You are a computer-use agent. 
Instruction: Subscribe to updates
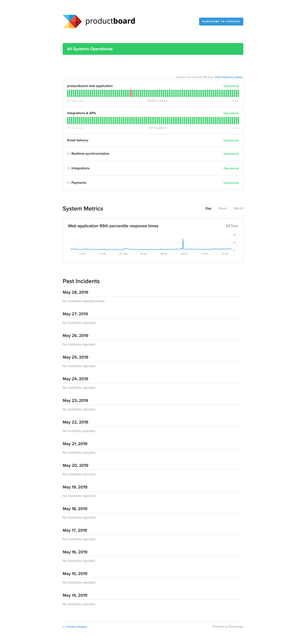[x=221, y=21]
